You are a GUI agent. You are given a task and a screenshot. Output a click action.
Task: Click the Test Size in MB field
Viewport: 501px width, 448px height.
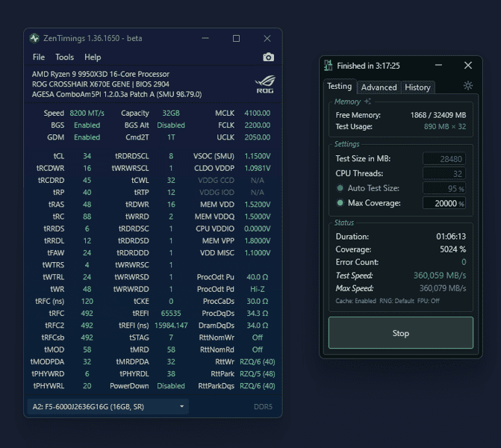point(444,159)
